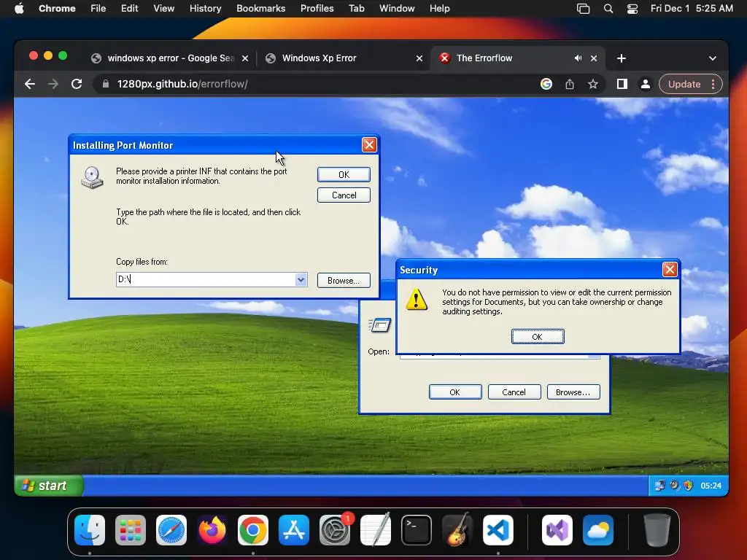
Task: Open GarageBand from the Dock
Action: 457,530
